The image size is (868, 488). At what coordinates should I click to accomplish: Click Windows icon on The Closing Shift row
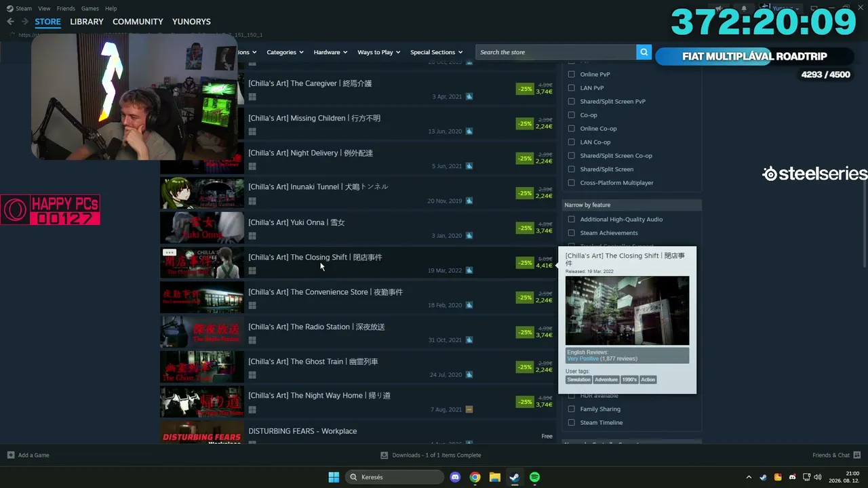tap(252, 270)
